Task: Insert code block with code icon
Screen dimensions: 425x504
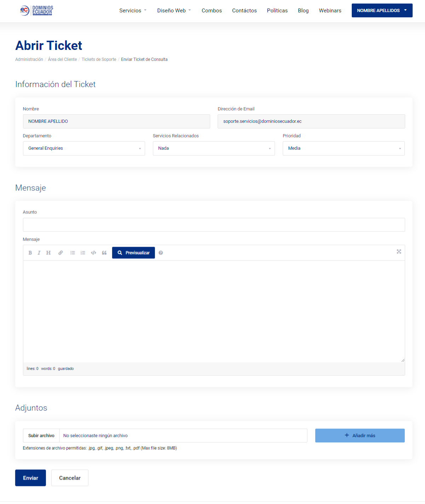Action: [x=93, y=253]
